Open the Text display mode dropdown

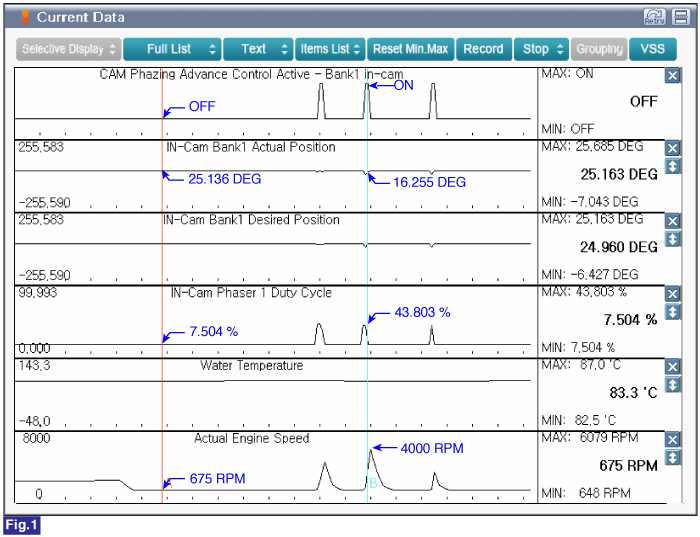click(x=258, y=49)
